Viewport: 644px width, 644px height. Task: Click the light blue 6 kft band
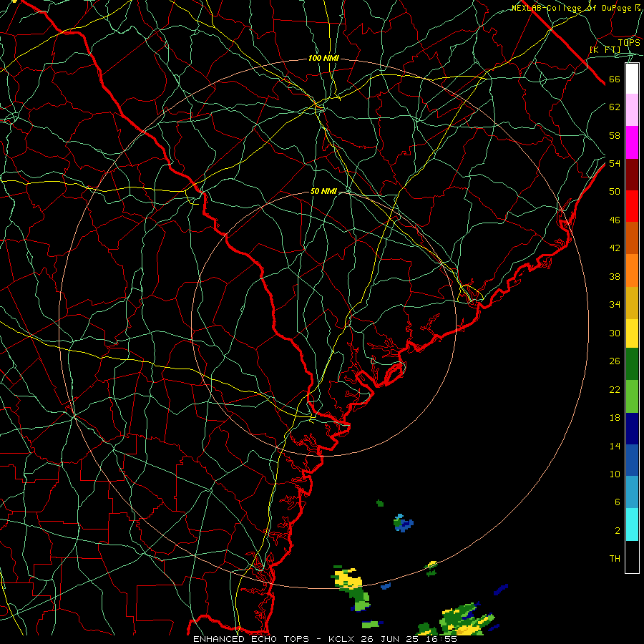632,492
